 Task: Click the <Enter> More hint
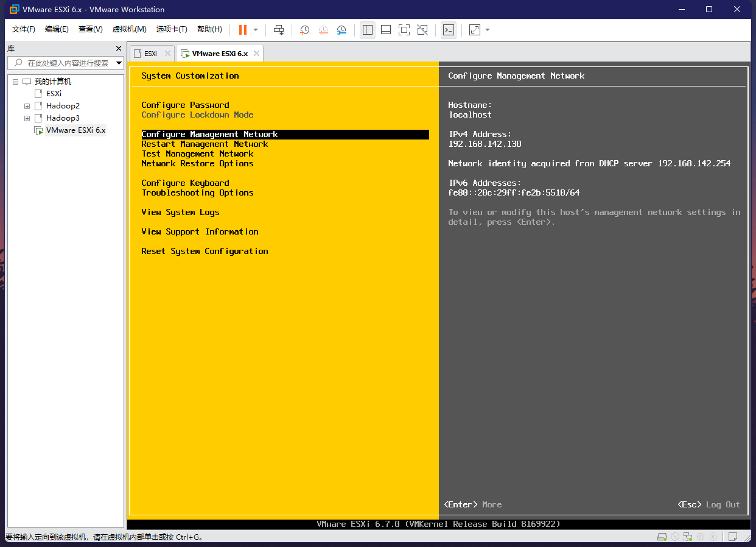tap(473, 504)
